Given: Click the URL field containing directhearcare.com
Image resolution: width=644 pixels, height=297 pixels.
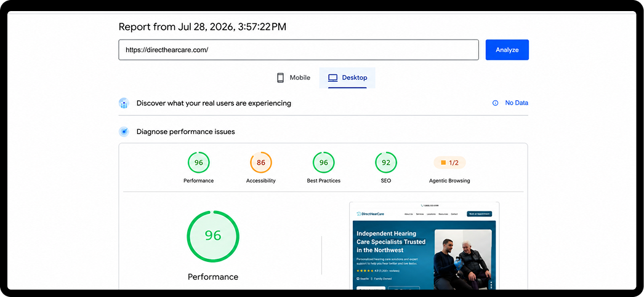Looking at the screenshot, I should [299, 50].
